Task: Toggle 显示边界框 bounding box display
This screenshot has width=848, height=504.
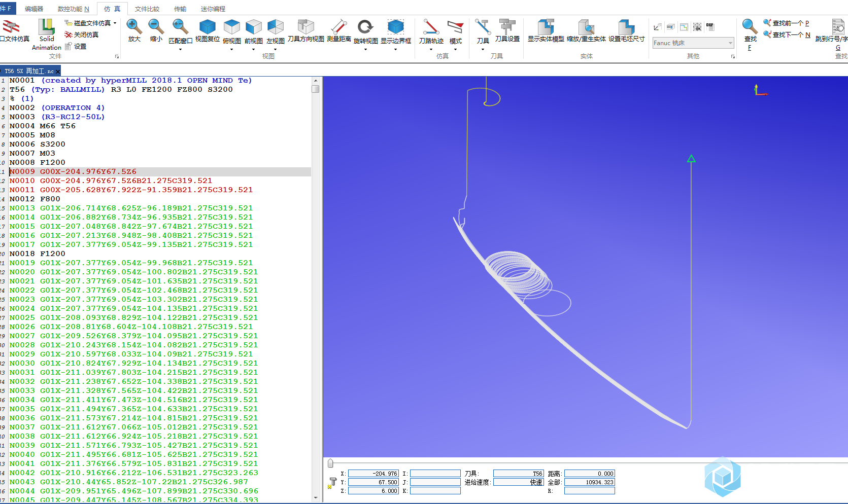Action: (396, 26)
